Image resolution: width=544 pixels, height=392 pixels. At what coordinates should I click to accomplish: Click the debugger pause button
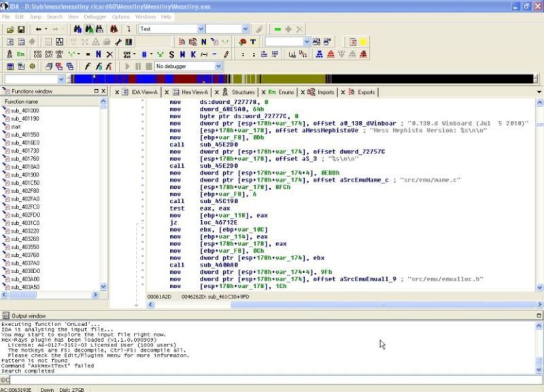pyautogui.click(x=138, y=66)
